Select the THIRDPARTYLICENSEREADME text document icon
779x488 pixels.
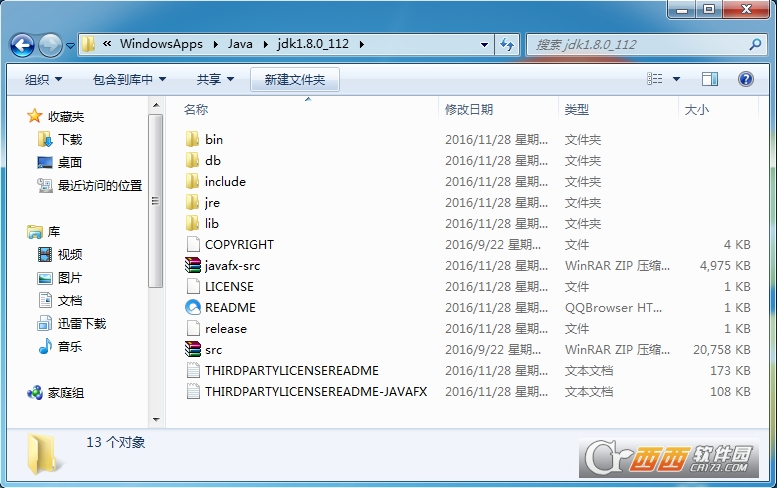click(x=193, y=371)
